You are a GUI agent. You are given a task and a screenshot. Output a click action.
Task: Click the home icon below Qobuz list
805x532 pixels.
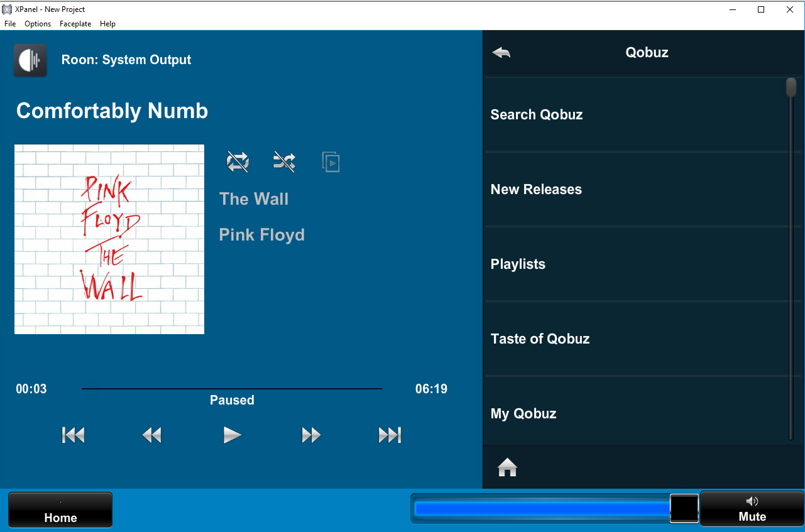point(507,467)
